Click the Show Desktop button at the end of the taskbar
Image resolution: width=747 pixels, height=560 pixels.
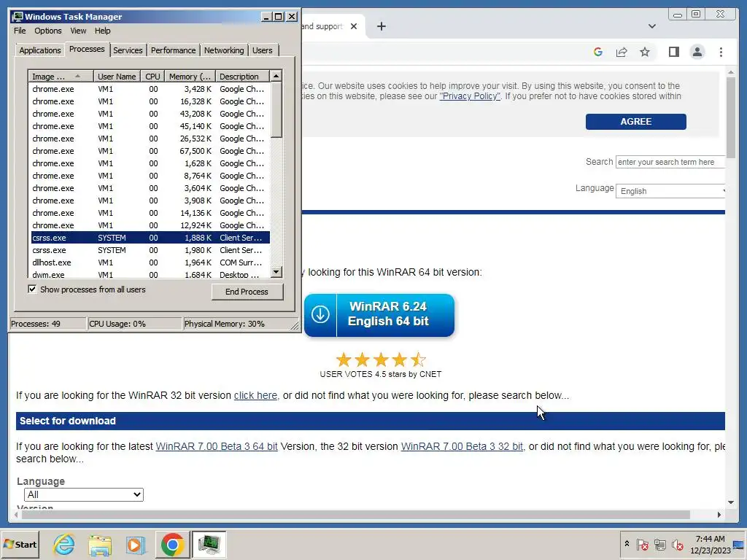coord(739,544)
